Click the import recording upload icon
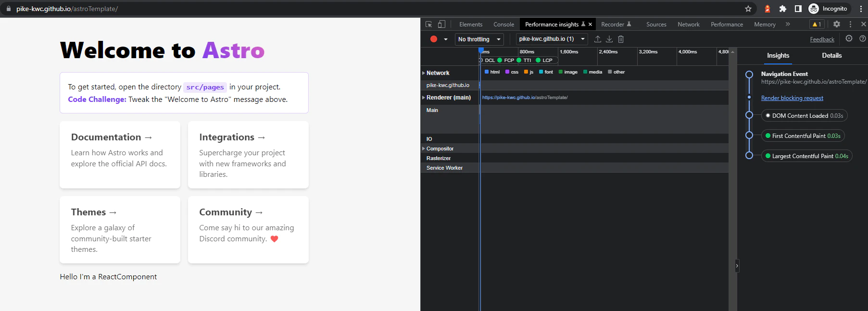Viewport: 868px width, 311px height. point(598,39)
